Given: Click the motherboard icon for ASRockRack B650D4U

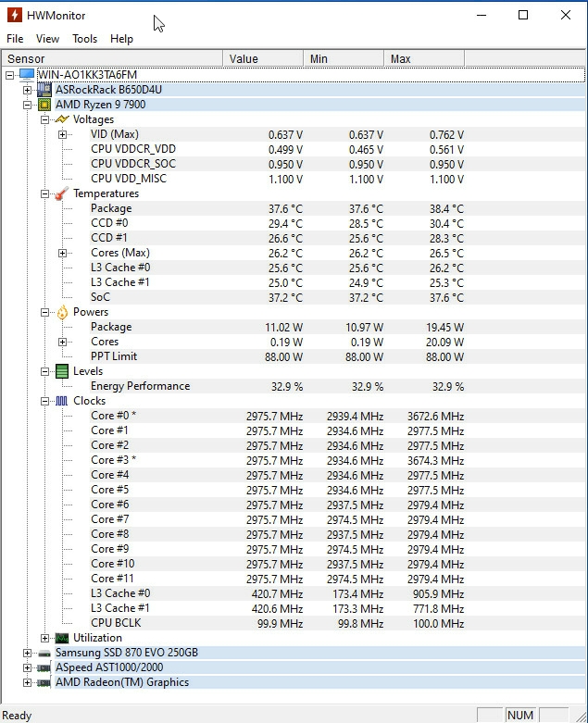Looking at the screenshot, I should click(44, 90).
